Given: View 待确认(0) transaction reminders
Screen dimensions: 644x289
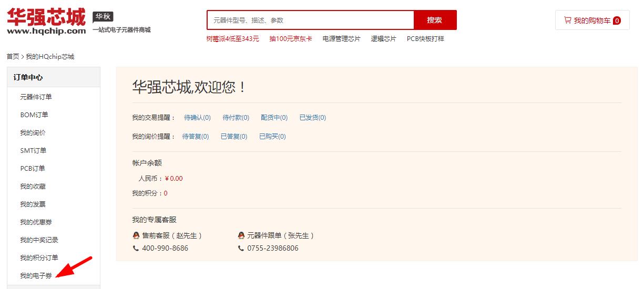Looking at the screenshot, I should 197,118.
